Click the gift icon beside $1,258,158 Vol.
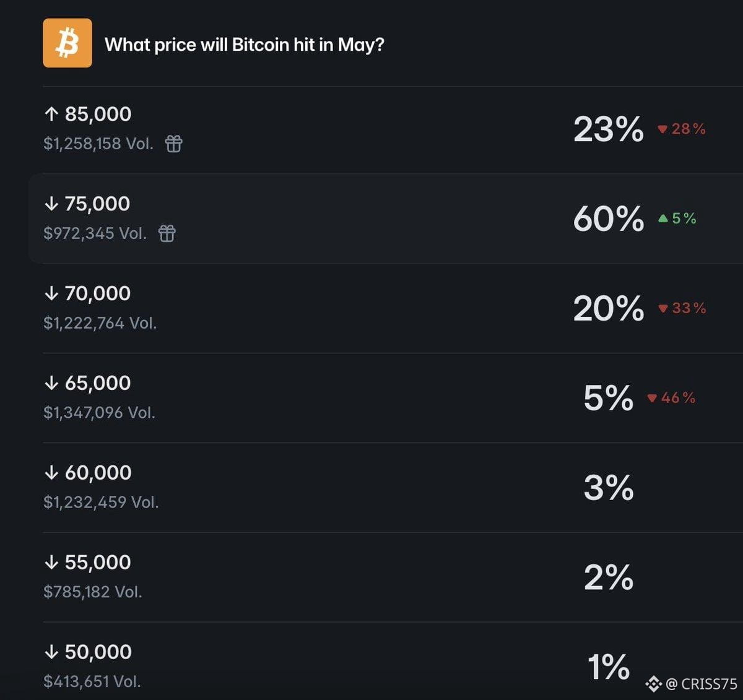The width and height of the screenshot is (743, 700). (x=174, y=144)
